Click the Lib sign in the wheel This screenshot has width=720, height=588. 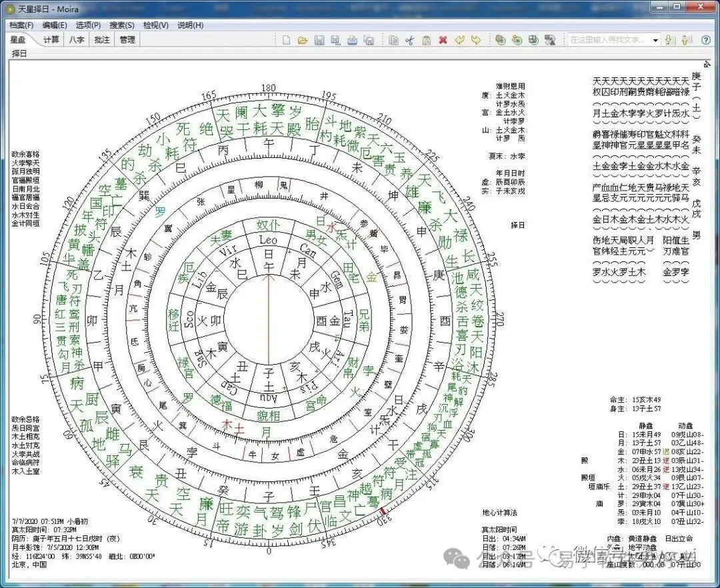[199, 279]
